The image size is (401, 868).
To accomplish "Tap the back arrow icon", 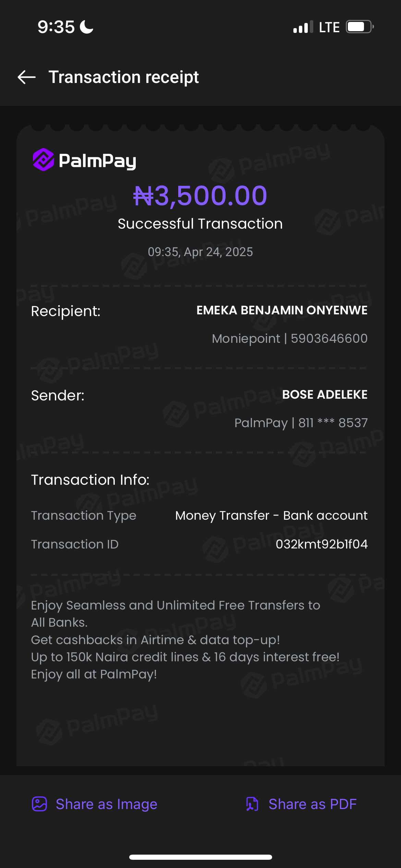I will pos(27,77).
